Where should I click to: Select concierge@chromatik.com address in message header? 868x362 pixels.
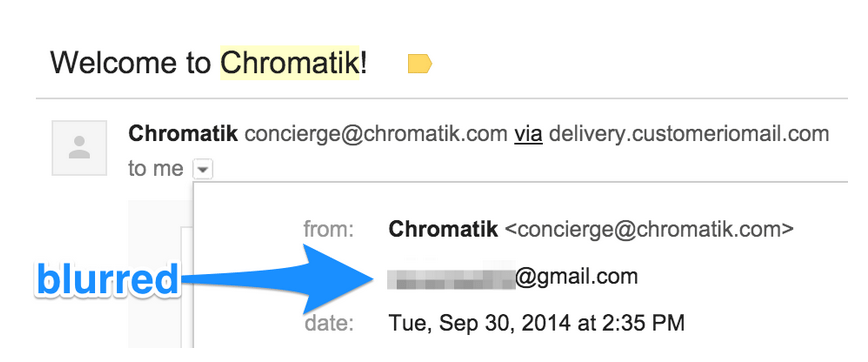pyautogui.click(x=376, y=134)
